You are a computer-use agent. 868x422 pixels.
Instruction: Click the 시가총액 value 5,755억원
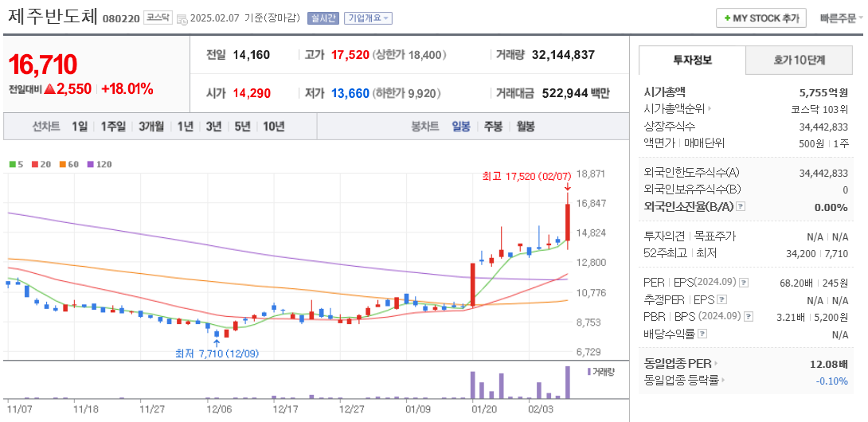tap(823, 92)
